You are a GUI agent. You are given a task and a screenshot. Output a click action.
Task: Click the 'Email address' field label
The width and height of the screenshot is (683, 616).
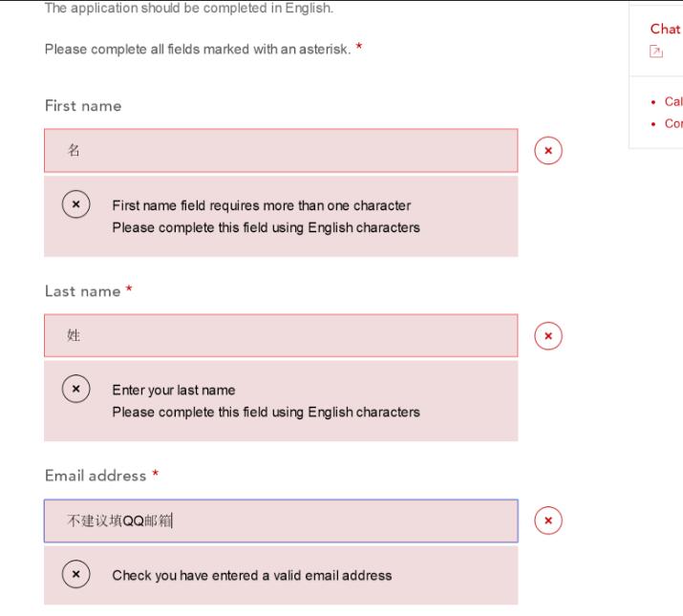[96, 476]
